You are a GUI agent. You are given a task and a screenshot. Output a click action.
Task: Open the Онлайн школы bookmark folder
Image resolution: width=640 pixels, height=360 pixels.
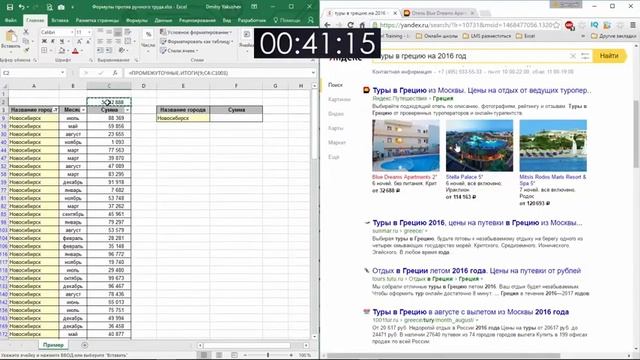[x=437, y=36]
